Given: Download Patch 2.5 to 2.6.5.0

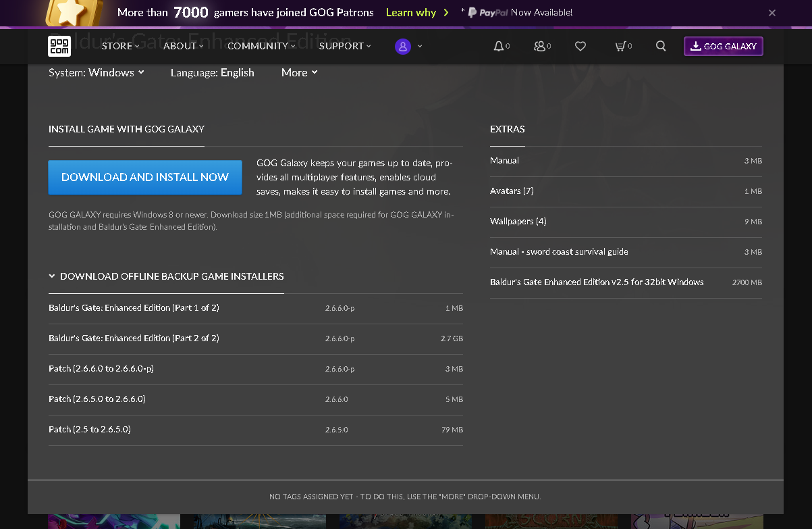Looking at the screenshot, I should (256, 430).
